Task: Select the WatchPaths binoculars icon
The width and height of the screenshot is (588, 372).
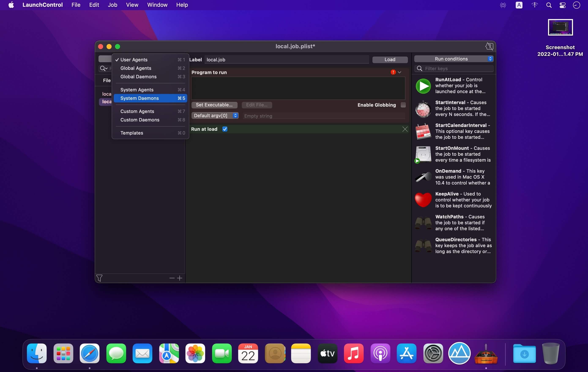Action: 423,223
